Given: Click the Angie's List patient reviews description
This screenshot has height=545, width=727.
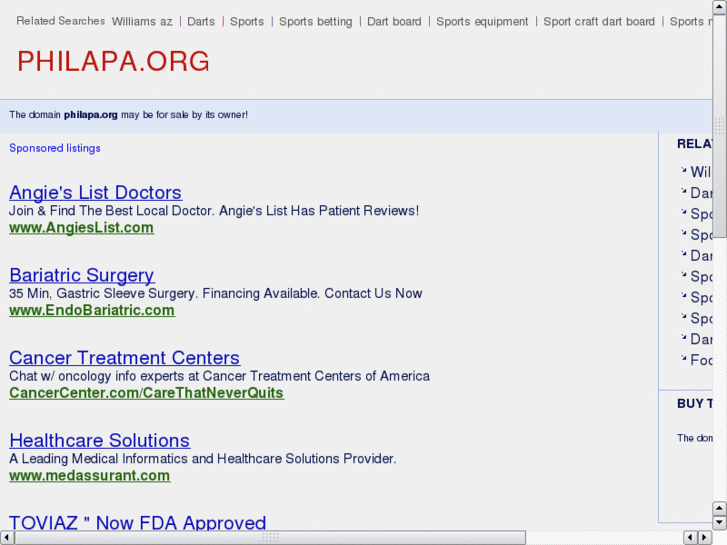Looking at the screenshot, I should coord(214,211).
